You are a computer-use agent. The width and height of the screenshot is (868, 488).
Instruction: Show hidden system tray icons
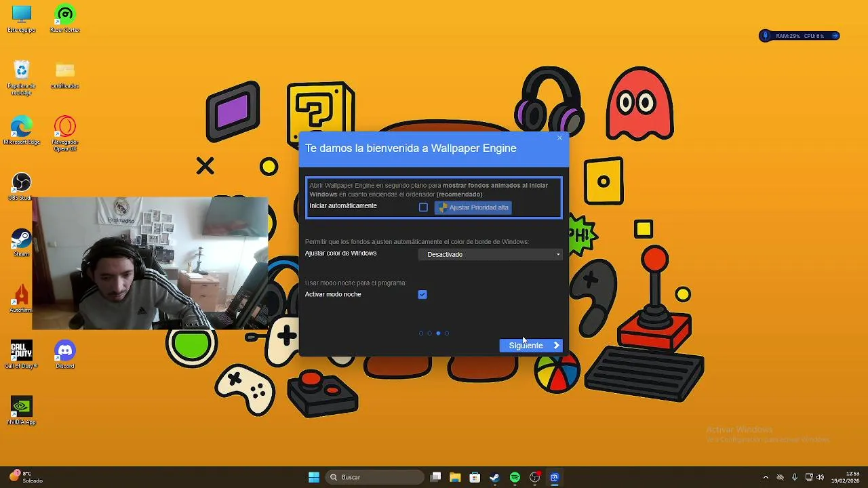tap(766, 477)
